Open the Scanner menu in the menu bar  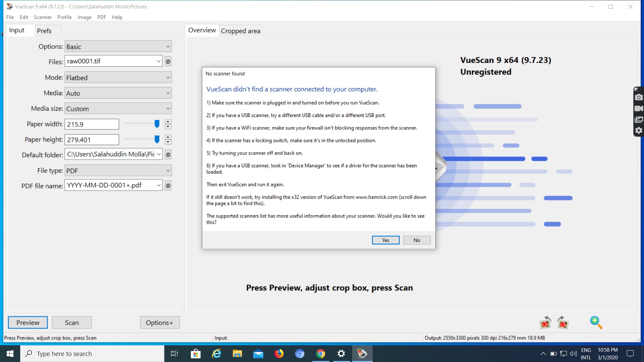[x=43, y=17]
